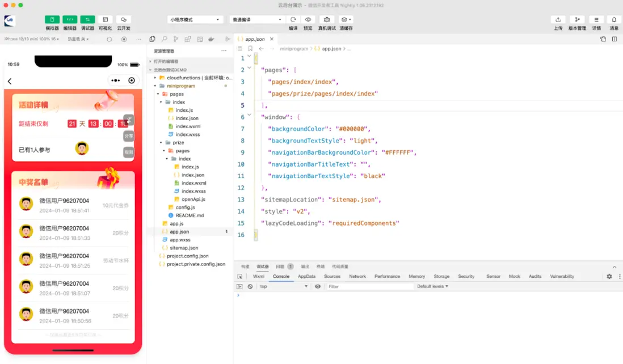Open DevTools settings gear icon
Image resolution: width=623 pixels, height=364 pixels.
pos(609,277)
